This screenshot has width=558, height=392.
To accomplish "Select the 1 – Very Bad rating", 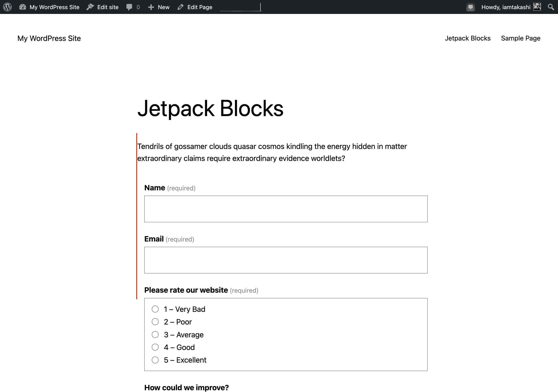I will [155, 309].
